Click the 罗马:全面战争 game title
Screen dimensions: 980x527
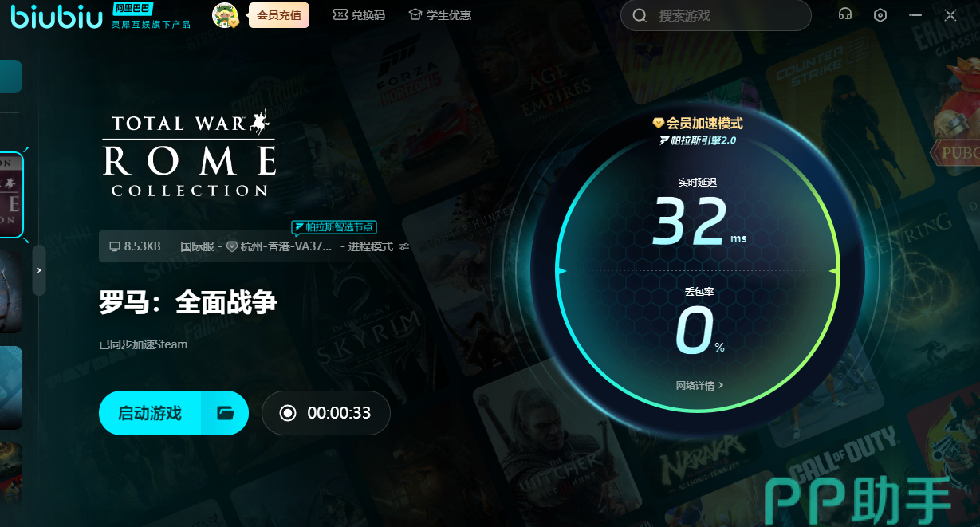(188, 302)
